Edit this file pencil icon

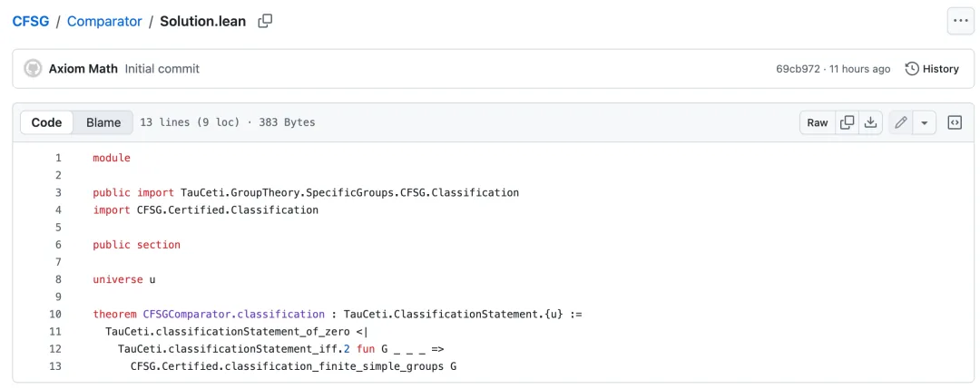[901, 122]
